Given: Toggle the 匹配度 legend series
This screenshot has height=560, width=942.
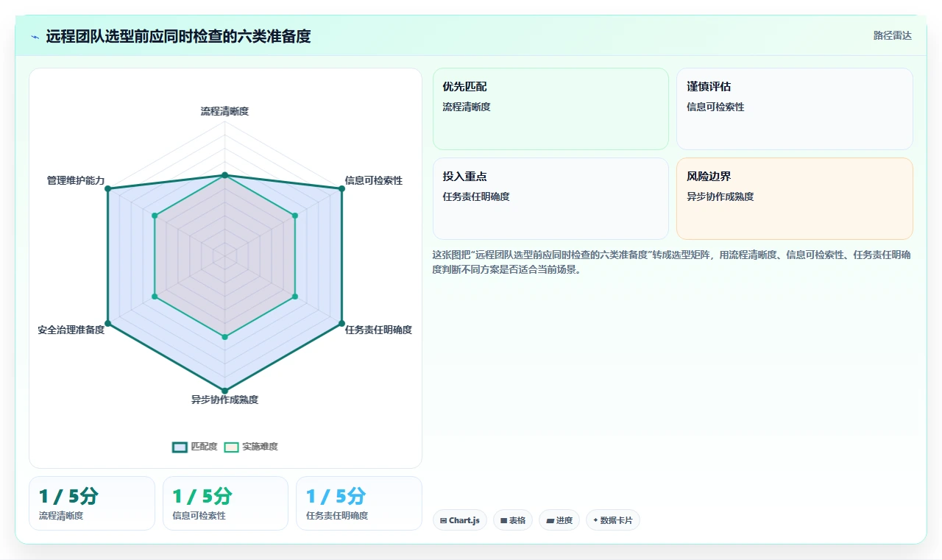Looking at the screenshot, I should tap(195, 447).
